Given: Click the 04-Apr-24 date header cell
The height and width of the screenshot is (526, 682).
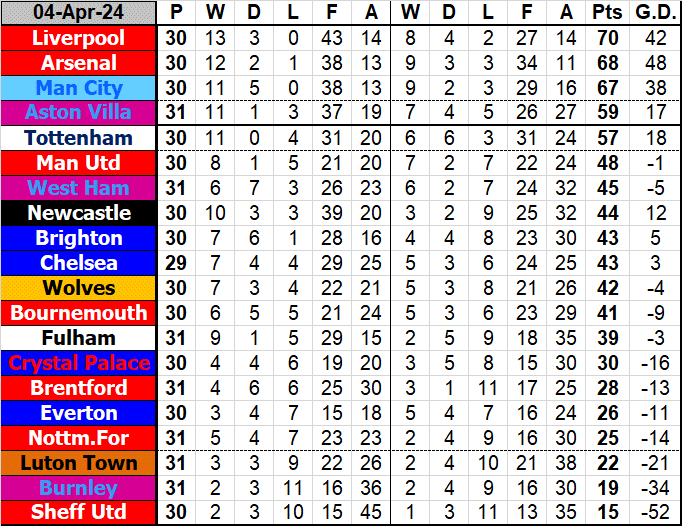Looking at the screenshot, I should tap(79, 13).
